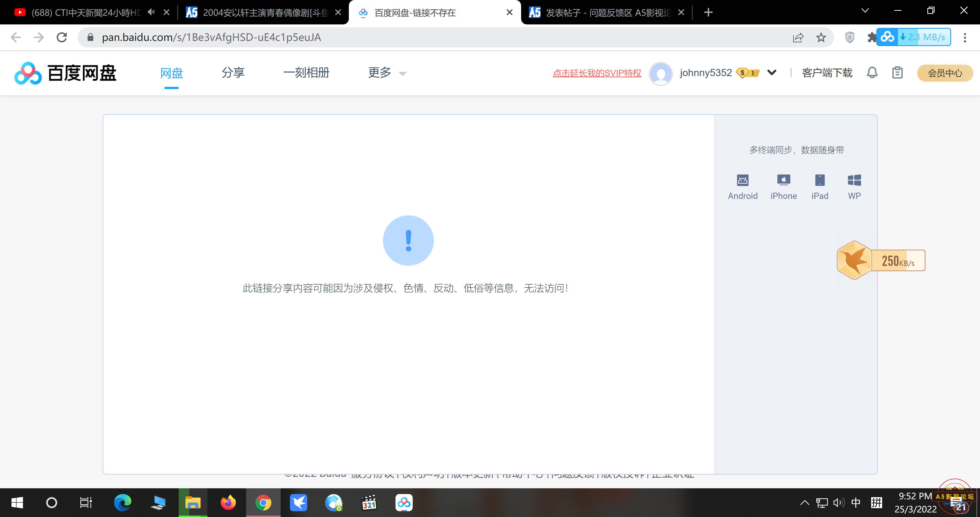
Task: Expand the account dropdown chevron
Action: 772,72
